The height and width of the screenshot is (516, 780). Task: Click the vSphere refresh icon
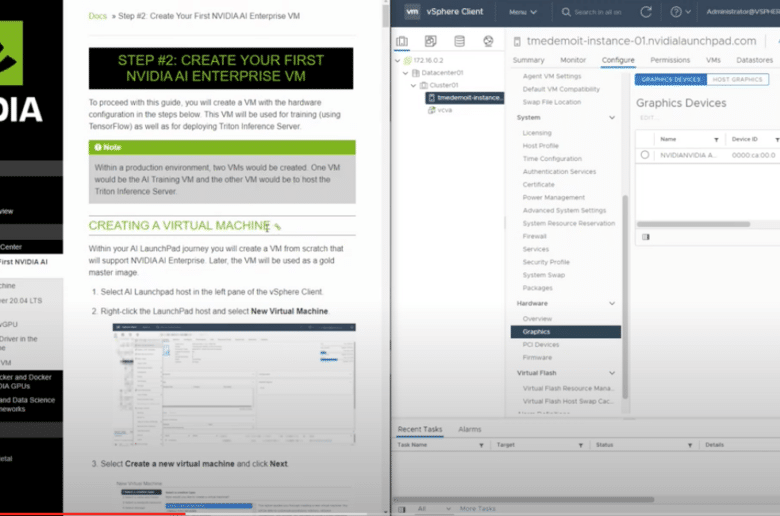tap(646, 12)
